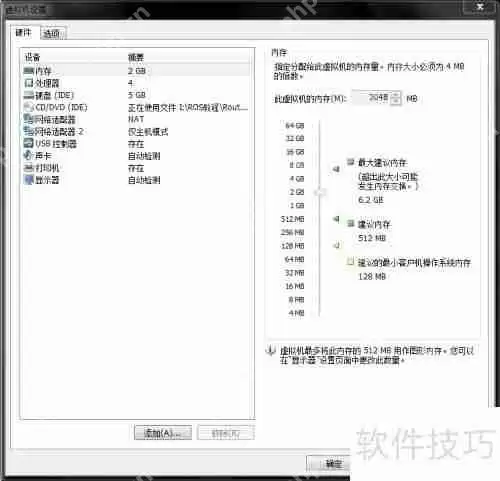Click the 32 GB slider scale label

(x=295, y=138)
